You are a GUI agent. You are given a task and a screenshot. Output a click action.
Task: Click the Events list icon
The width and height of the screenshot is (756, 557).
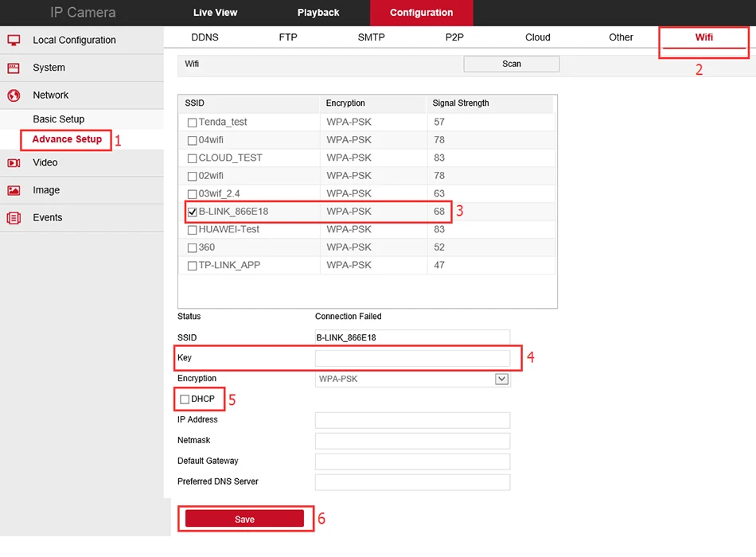pos(14,218)
